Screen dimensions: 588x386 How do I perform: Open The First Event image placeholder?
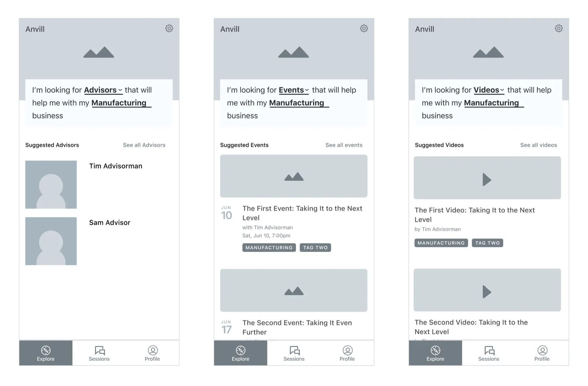pos(294,176)
